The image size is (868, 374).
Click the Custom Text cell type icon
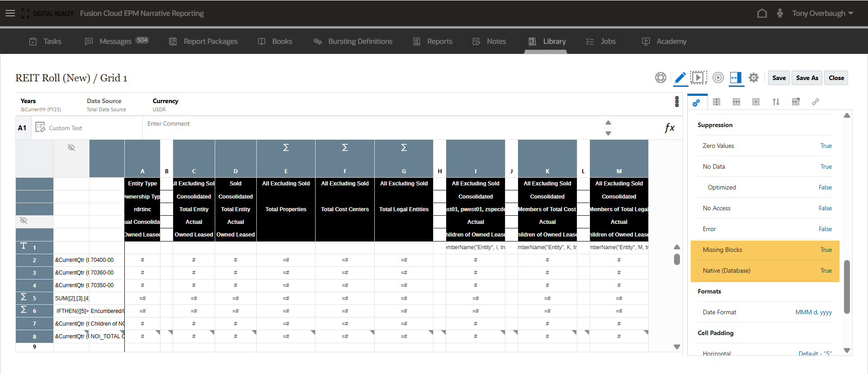pos(40,127)
